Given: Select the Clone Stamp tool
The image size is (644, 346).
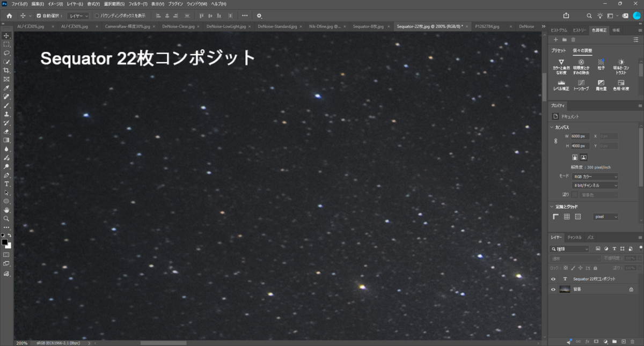Looking at the screenshot, I should (6, 114).
